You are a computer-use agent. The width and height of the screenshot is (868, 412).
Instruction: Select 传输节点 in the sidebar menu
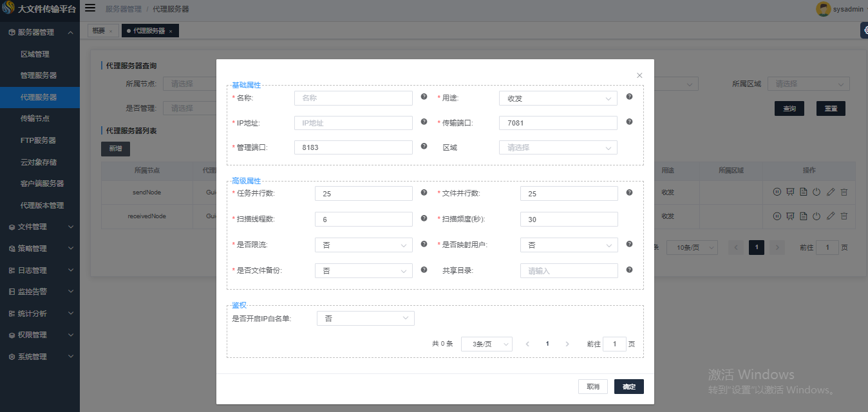(x=35, y=118)
